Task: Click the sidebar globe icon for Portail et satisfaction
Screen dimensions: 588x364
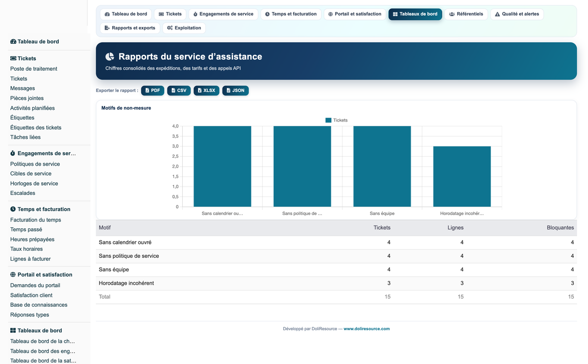Action: [x=13, y=275]
